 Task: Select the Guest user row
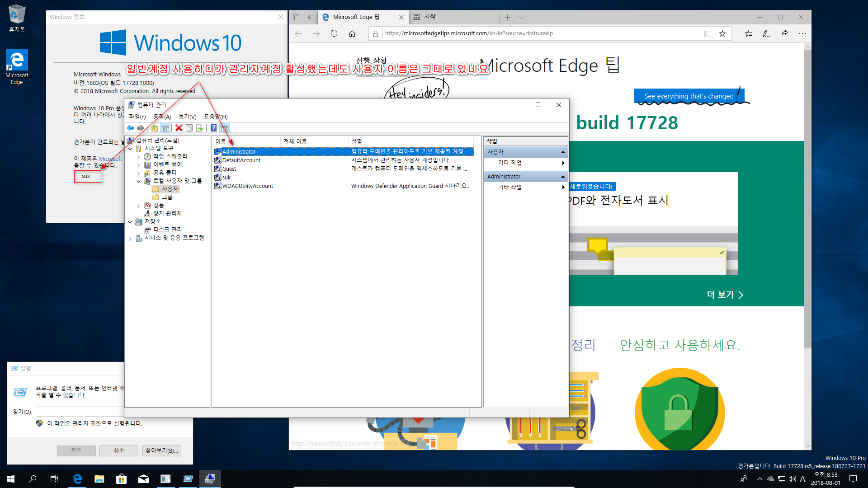[344, 169]
